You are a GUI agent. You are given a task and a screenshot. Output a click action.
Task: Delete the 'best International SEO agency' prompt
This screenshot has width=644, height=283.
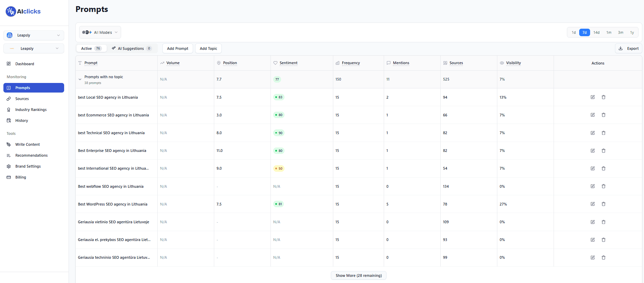click(x=603, y=168)
